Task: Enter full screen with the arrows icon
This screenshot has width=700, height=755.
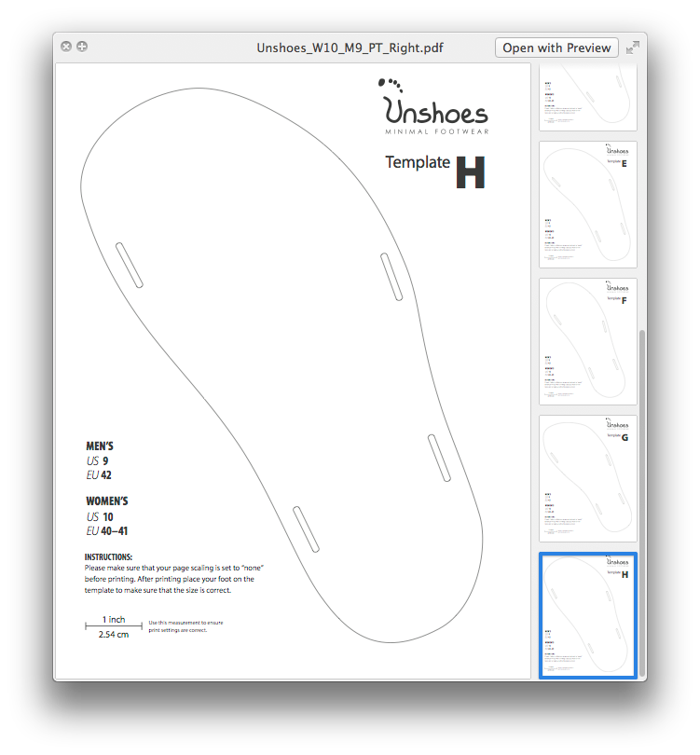Action: 633,48
